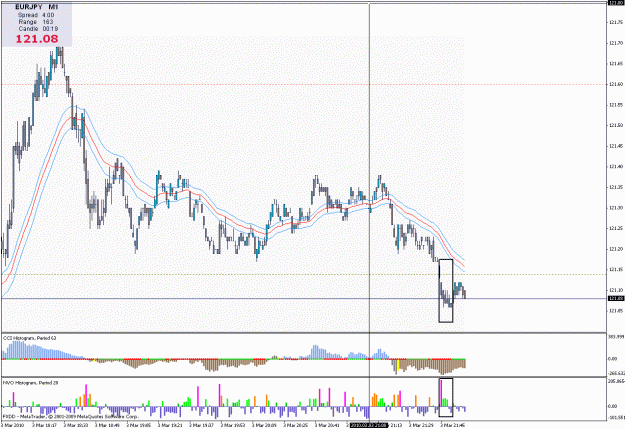The width and height of the screenshot is (625, 429).
Task: Click 121.40 on the price scale
Action: [x=616, y=167]
